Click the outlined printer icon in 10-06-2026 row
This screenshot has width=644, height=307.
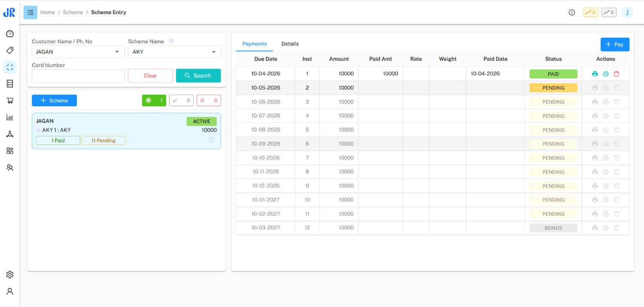(x=606, y=102)
